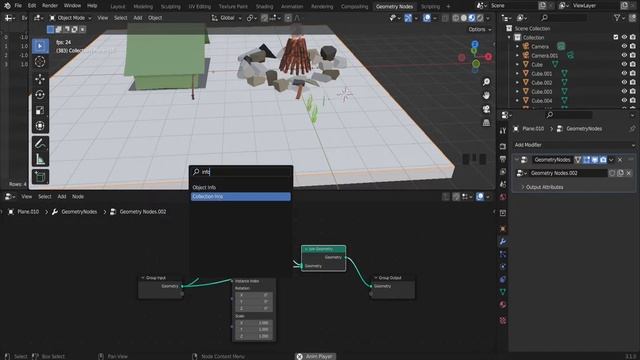
Task: Choose Collection Info from search results
Action: (241, 197)
